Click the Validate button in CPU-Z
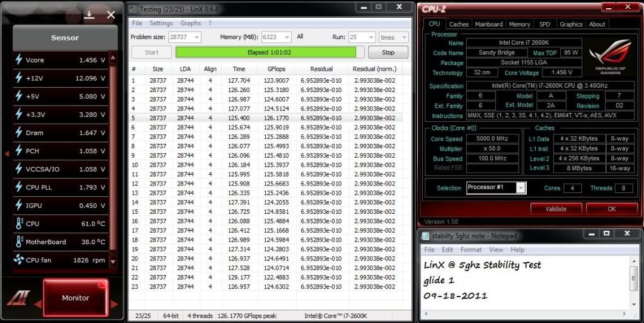 tap(556, 209)
